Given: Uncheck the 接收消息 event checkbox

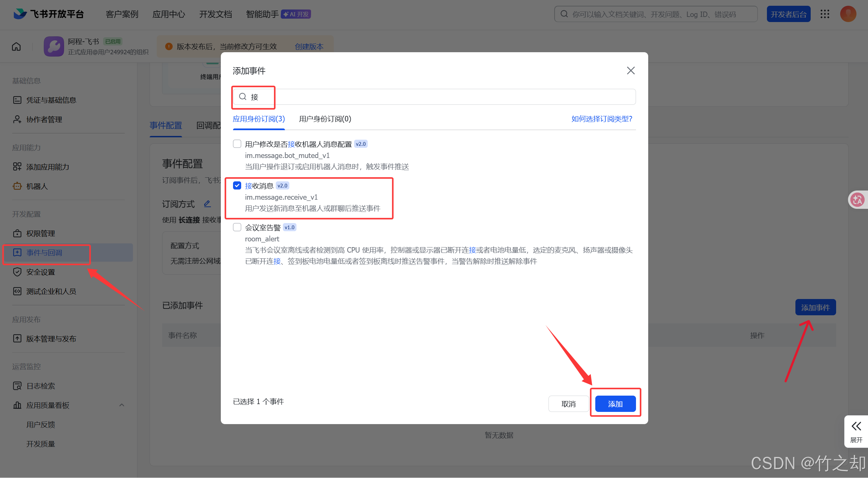Looking at the screenshot, I should [237, 185].
